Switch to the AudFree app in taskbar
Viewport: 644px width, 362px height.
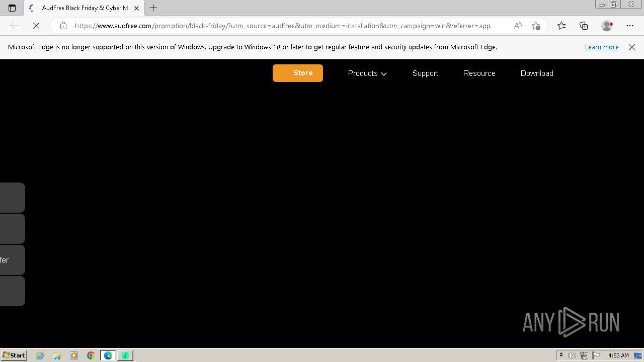pos(125,355)
